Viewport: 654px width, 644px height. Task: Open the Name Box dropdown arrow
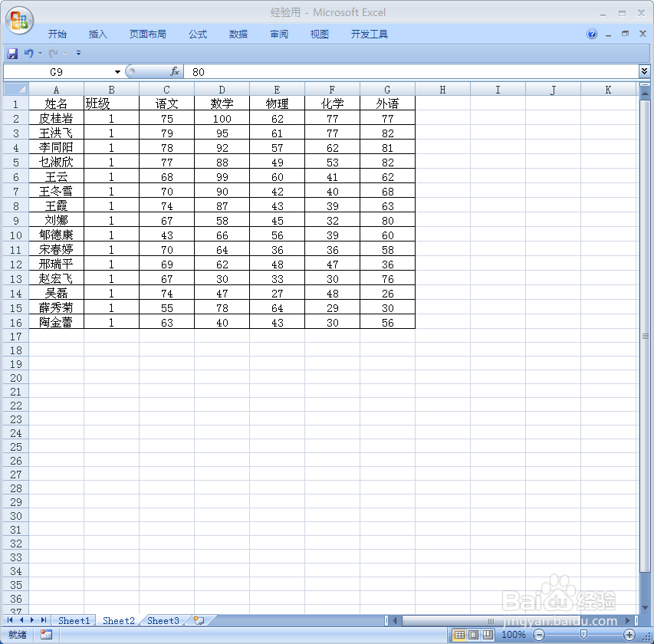(117, 72)
